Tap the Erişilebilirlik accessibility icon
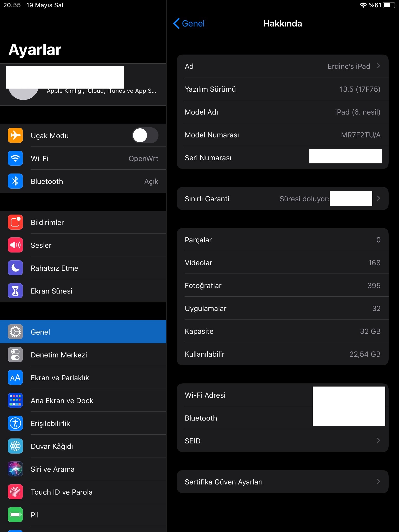 15,423
